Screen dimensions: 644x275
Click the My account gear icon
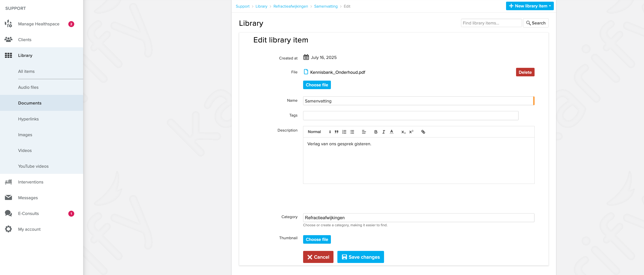9,229
